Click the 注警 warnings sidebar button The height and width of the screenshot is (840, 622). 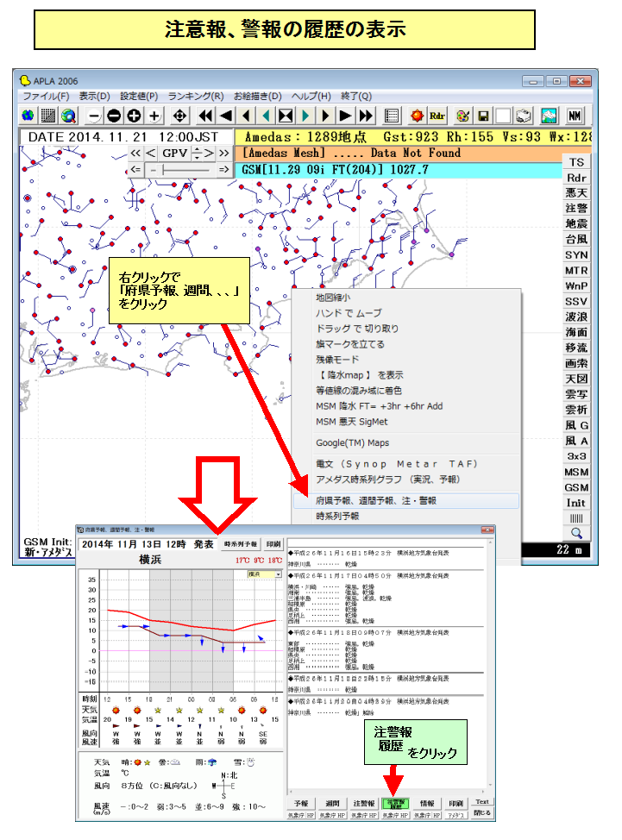[576, 209]
